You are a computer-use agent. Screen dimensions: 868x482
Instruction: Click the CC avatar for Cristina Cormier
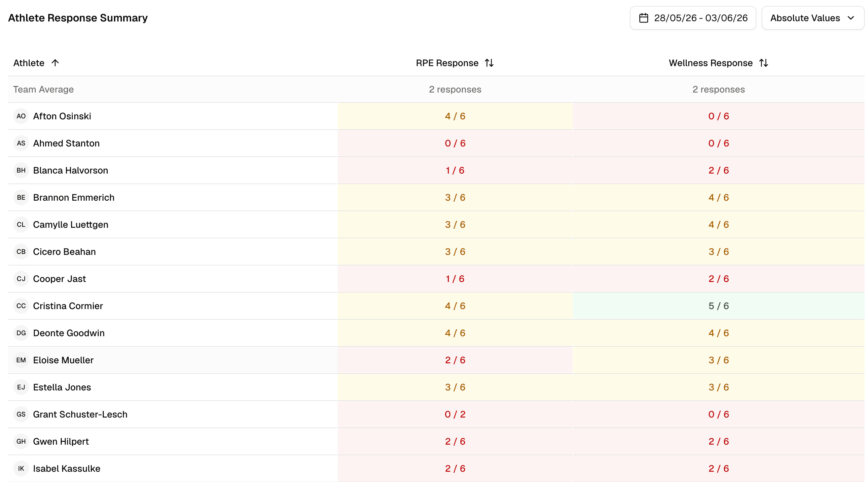click(21, 306)
